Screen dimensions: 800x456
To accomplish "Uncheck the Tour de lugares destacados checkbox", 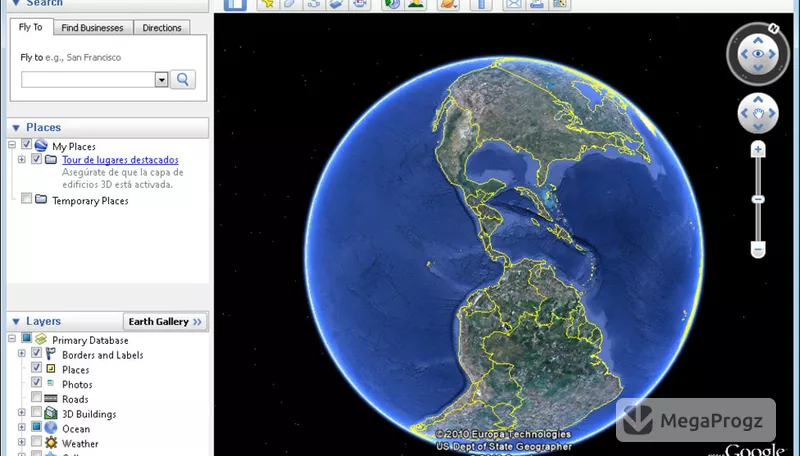I will point(36,159).
